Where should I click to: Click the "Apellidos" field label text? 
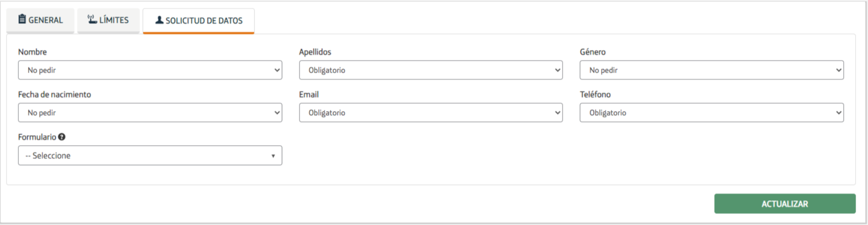[315, 52]
